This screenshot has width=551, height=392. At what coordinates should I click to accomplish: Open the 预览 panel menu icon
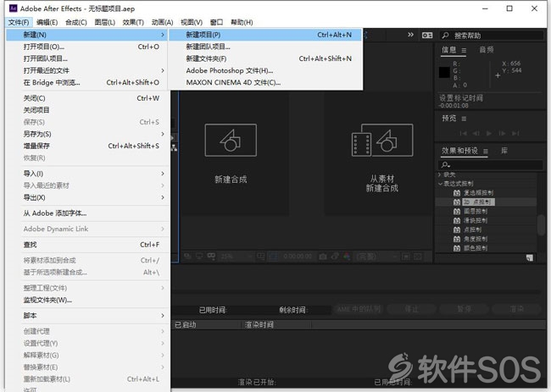[464, 119]
